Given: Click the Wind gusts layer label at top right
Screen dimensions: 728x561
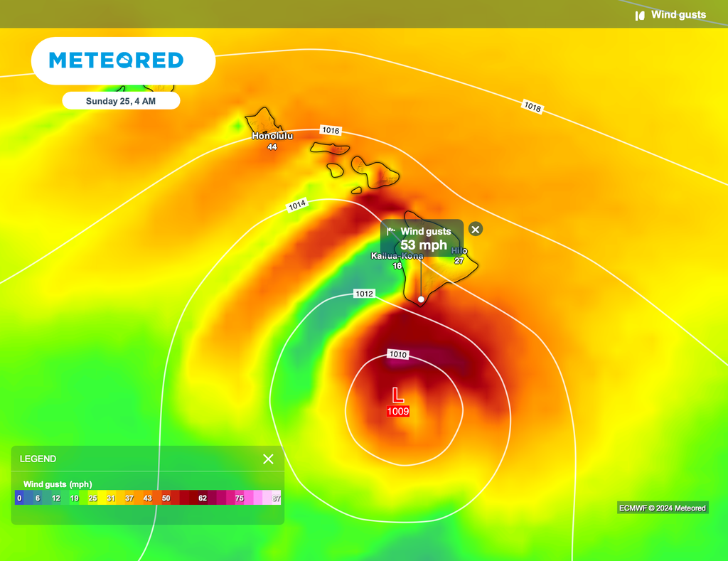Looking at the screenshot, I should click(x=678, y=15).
